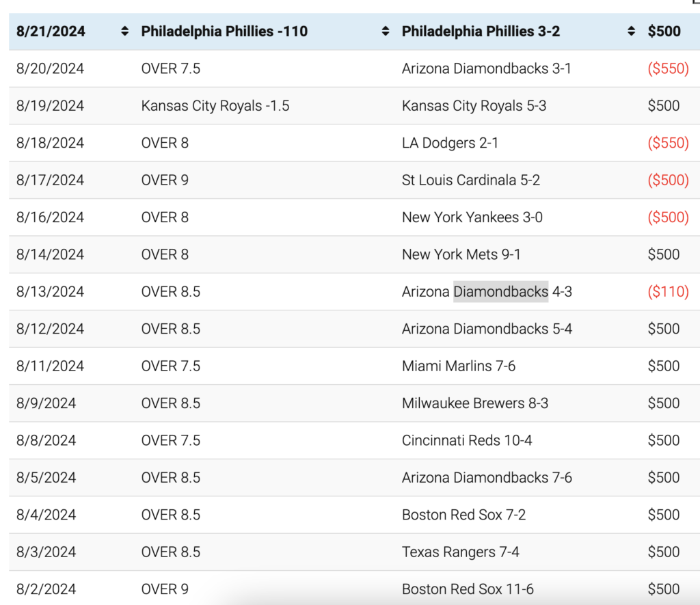700x605 pixels.
Task: Click sort arrows beside 8/21/2024 header
Action: 124,31
